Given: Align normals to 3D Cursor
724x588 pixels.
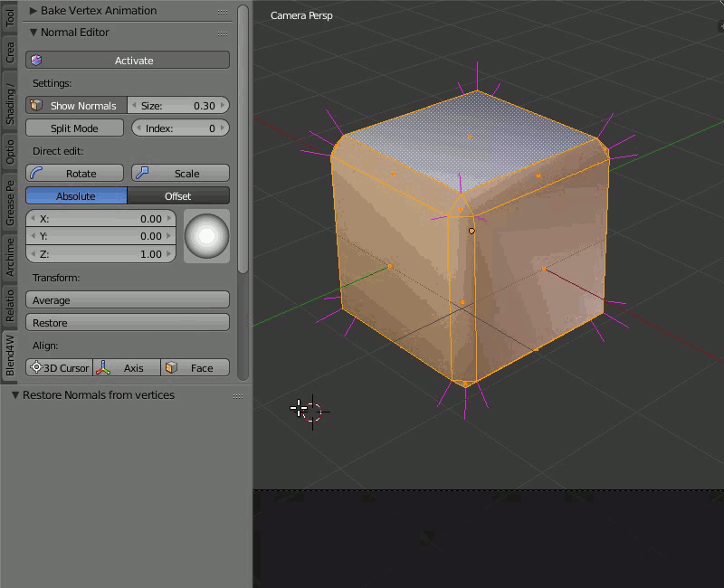Looking at the screenshot, I should (x=59, y=368).
